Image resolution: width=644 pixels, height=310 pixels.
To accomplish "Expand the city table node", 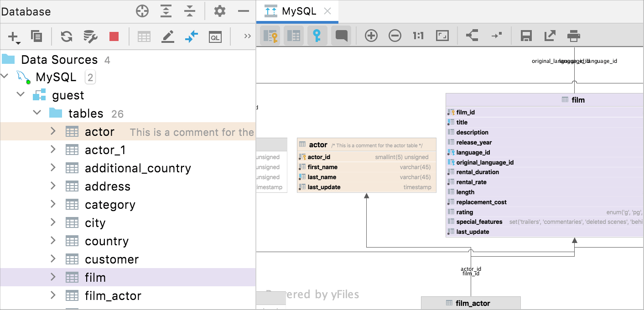I will (x=53, y=222).
